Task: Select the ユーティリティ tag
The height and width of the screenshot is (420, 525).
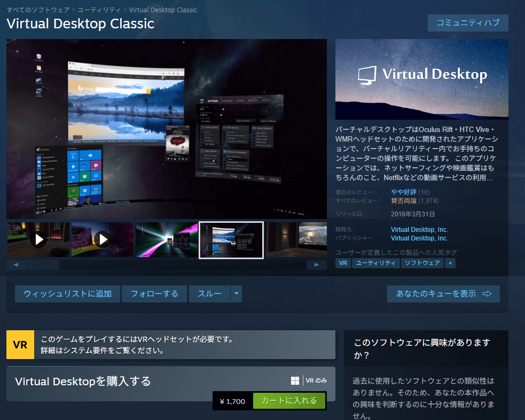Action: pyautogui.click(x=375, y=263)
